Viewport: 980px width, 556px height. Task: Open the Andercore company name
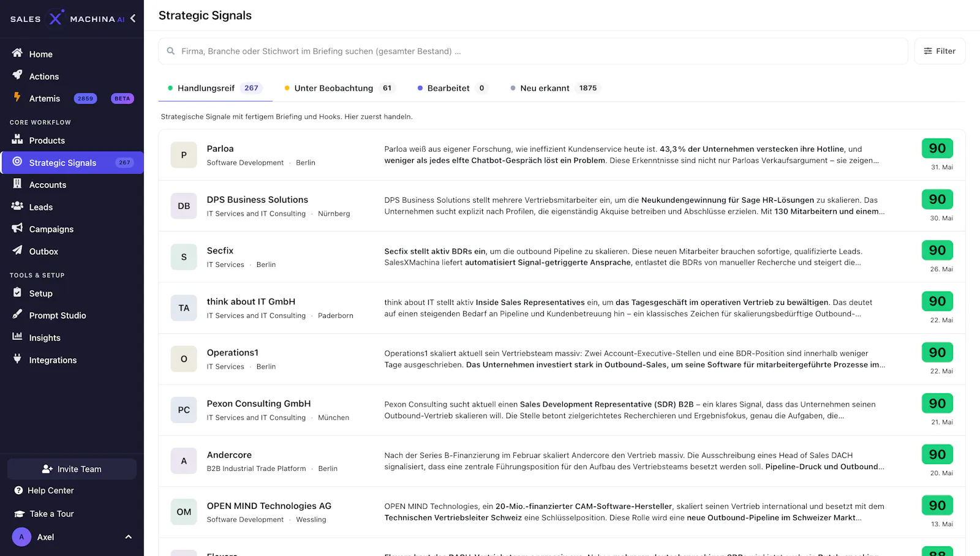(229, 455)
